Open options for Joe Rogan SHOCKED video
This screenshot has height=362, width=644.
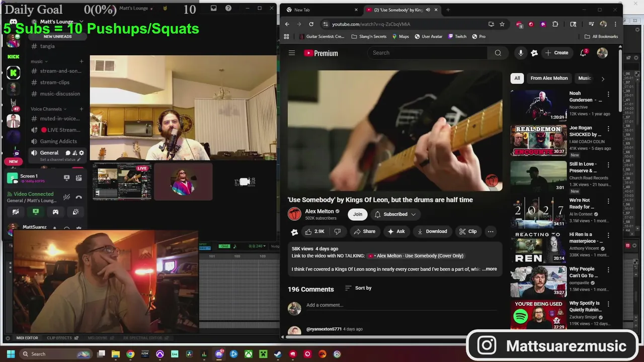coord(608,129)
